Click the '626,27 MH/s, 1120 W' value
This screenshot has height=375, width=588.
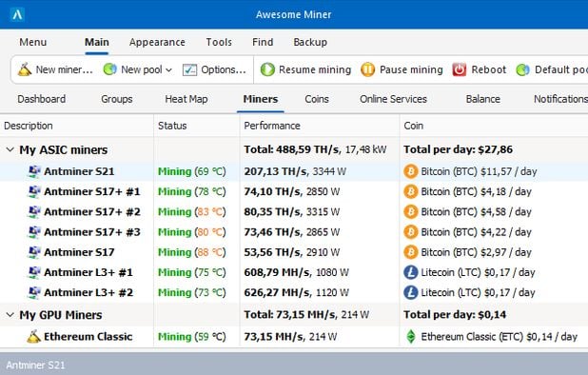[x=297, y=293]
